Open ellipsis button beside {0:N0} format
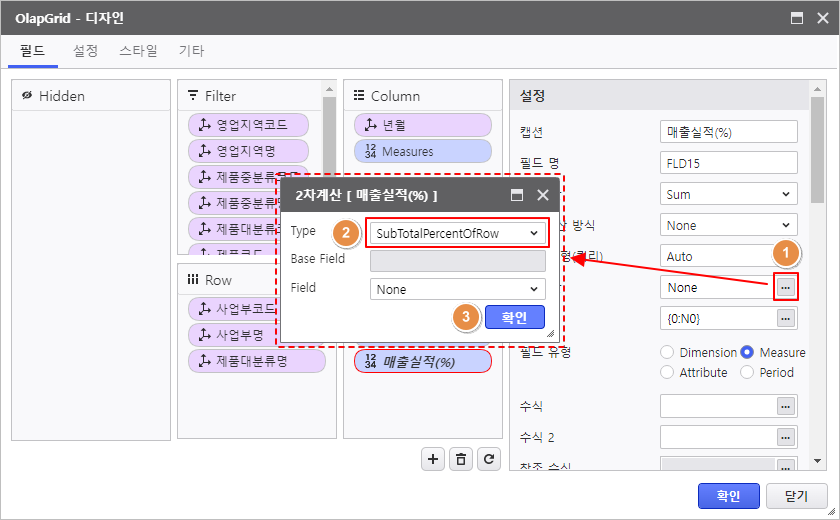Viewport: 840px width, 520px height. [786, 318]
